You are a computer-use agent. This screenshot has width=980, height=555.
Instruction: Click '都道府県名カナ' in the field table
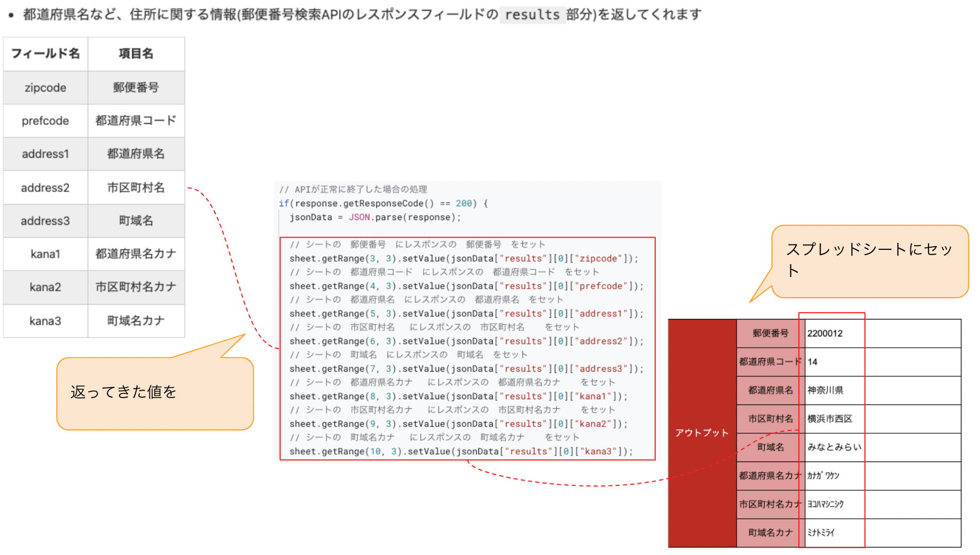pos(136,254)
